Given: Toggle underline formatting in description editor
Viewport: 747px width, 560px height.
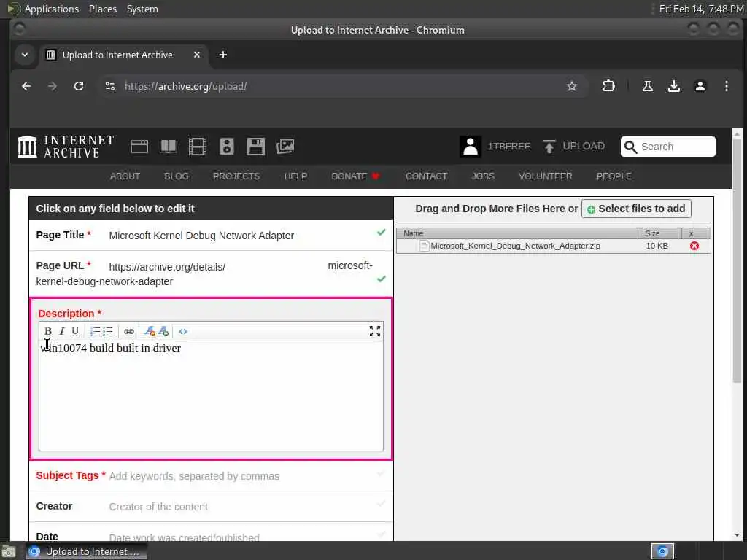Looking at the screenshot, I should point(75,331).
